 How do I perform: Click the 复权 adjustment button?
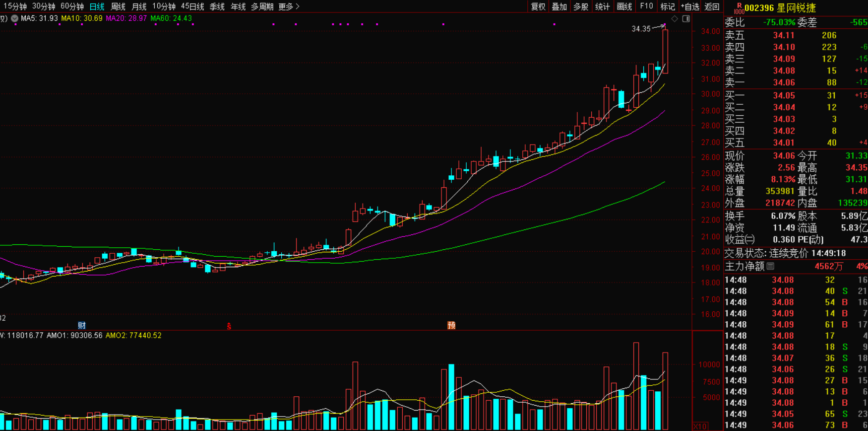pyautogui.click(x=538, y=6)
